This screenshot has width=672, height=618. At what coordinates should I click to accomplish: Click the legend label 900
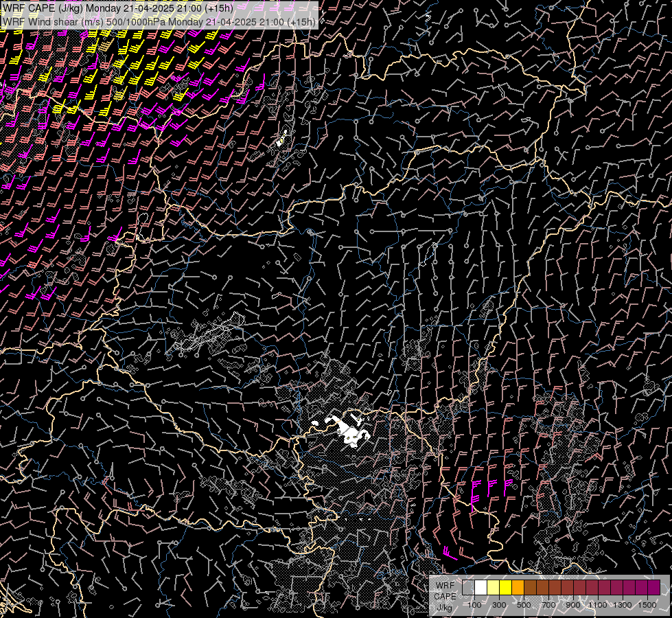pos(573,605)
